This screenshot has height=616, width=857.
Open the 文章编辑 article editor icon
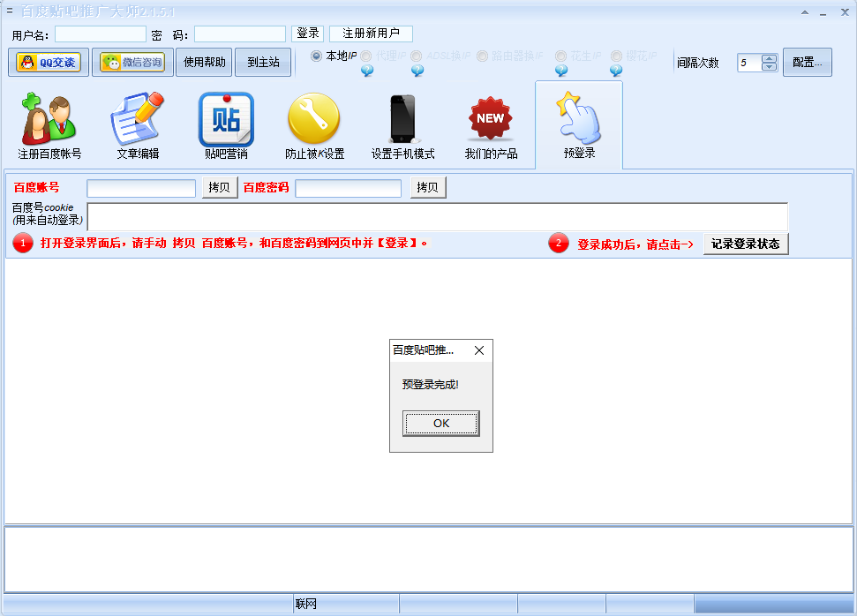click(138, 125)
